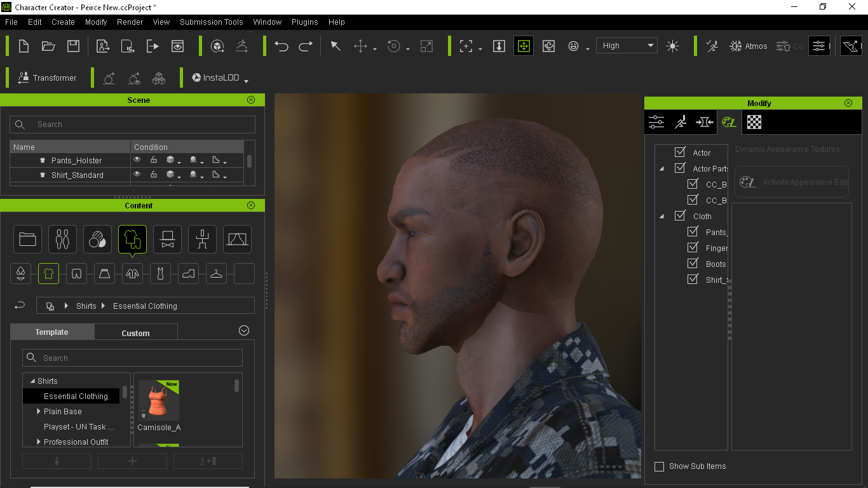Click the send to iClone icon

(x=128, y=46)
